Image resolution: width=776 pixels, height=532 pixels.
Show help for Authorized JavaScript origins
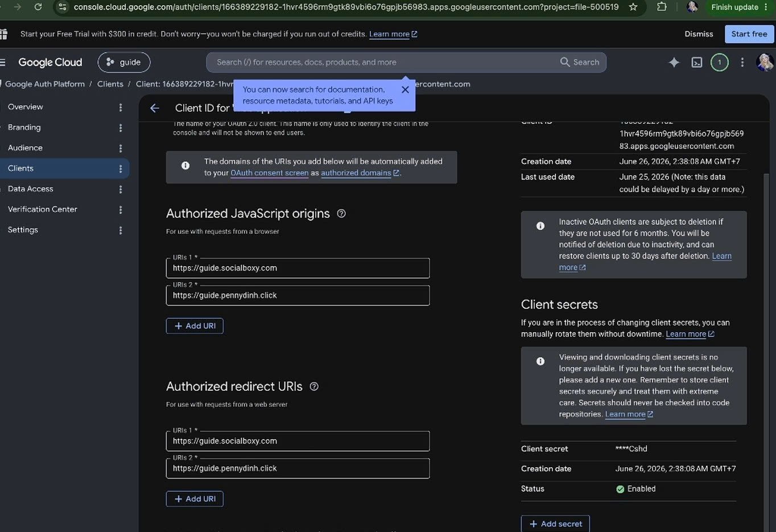coord(341,213)
